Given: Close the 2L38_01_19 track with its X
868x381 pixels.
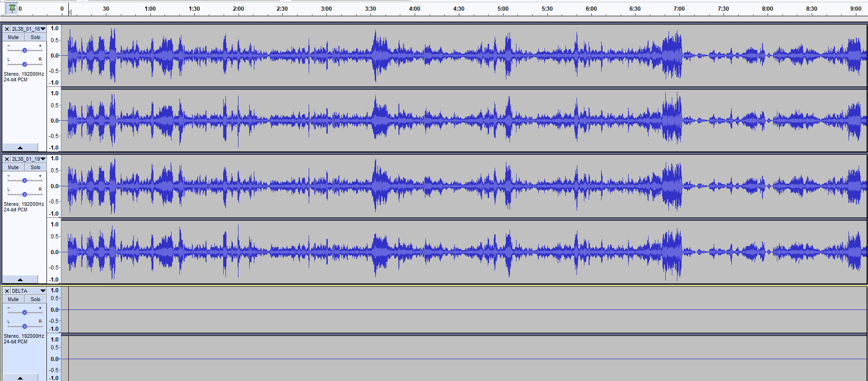Looking at the screenshot, I should tap(7, 159).
